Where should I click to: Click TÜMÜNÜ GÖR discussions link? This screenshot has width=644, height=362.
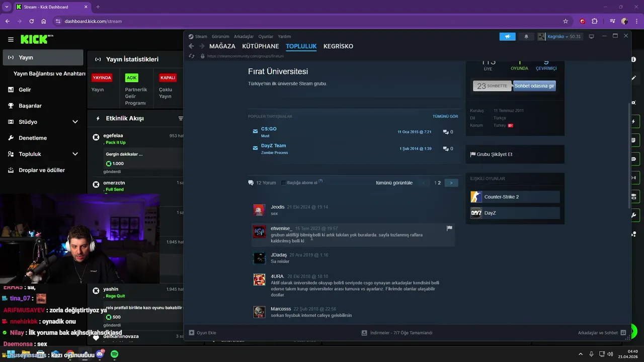pyautogui.click(x=445, y=116)
